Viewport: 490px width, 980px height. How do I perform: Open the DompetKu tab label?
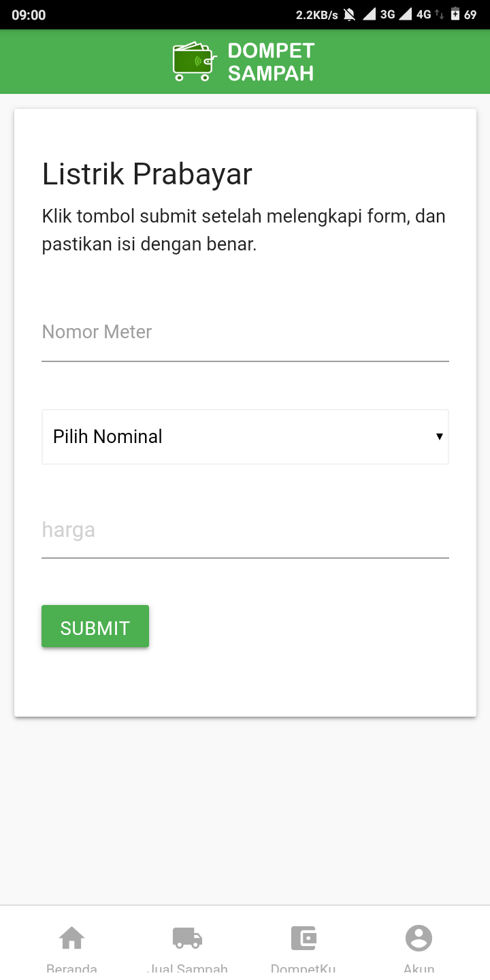(x=303, y=968)
